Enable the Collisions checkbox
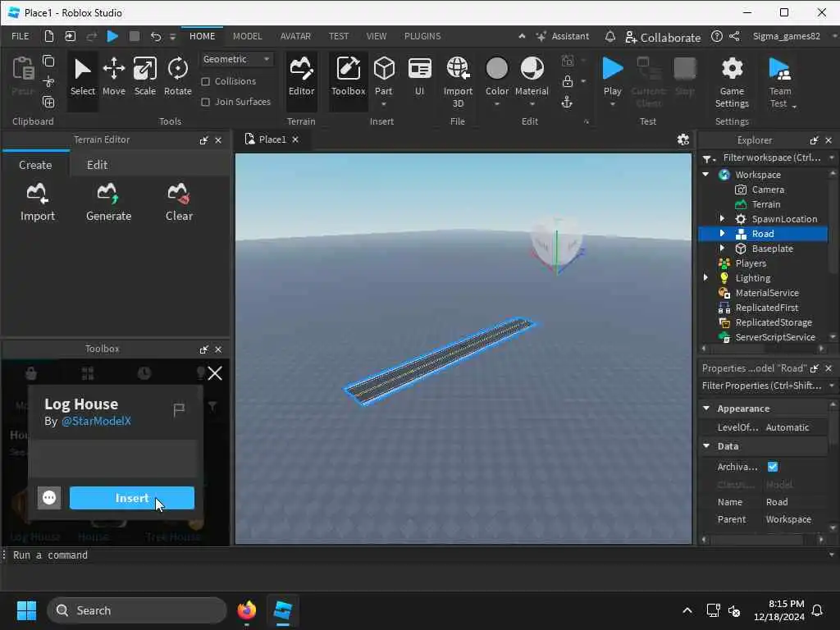840x630 pixels. [x=205, y=81]
